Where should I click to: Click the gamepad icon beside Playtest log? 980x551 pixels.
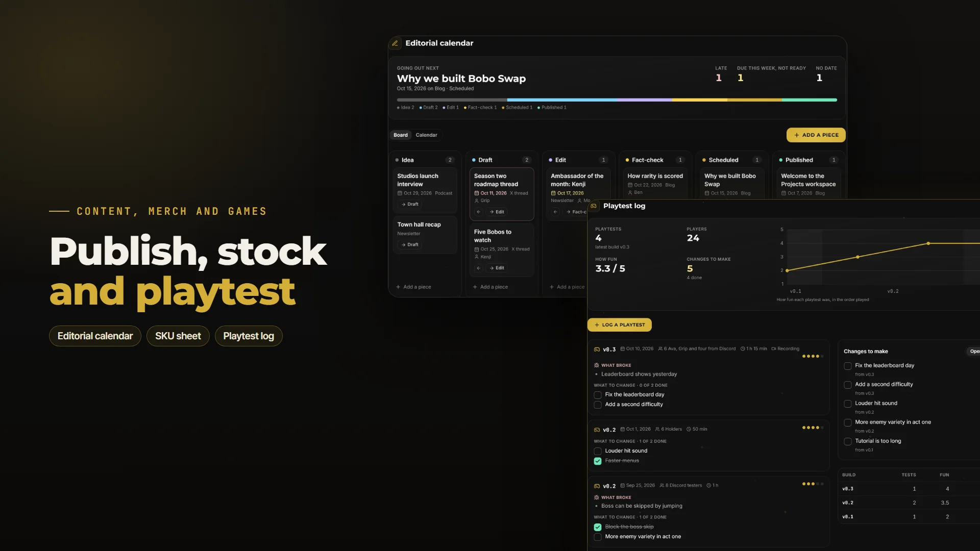point(594,206)
